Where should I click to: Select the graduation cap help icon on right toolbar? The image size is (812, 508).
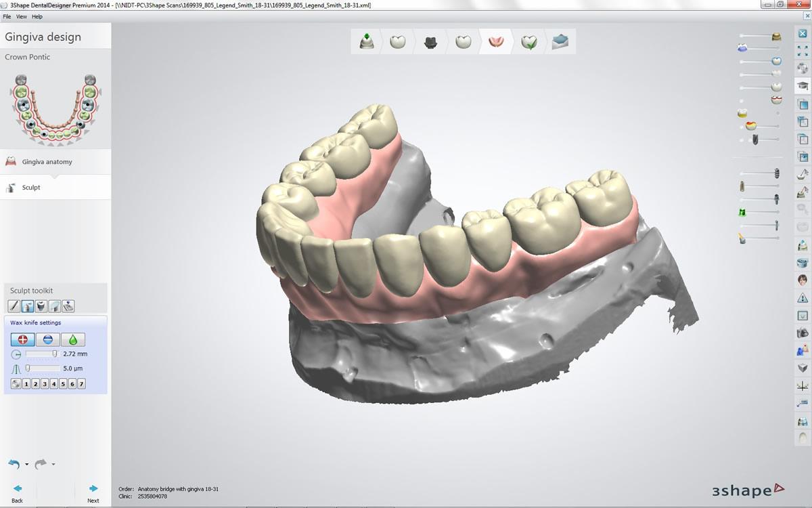(802, 86)
